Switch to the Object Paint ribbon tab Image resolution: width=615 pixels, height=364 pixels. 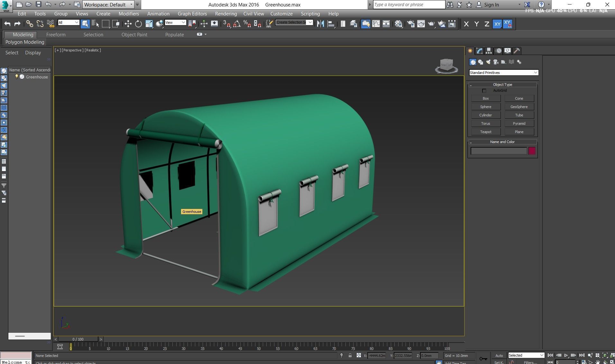(134, 35)
